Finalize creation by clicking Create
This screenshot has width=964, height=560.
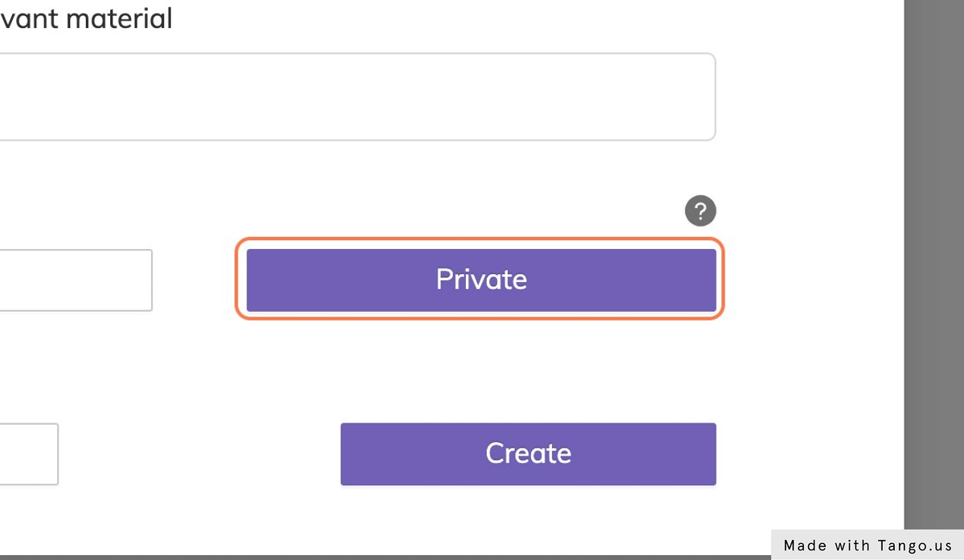pyautogui.click(x=528, y=453)
